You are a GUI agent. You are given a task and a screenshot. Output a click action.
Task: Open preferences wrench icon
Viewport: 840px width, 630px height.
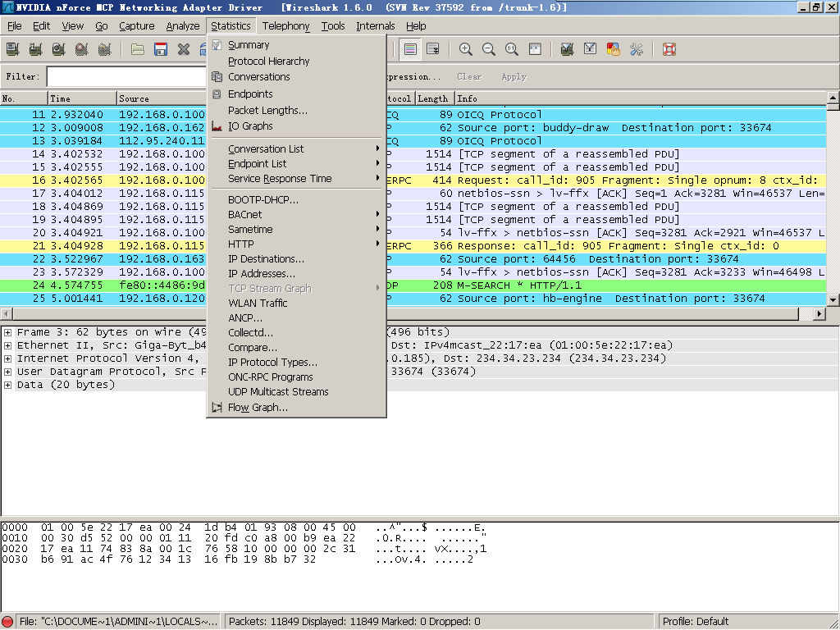(x=637, y=49)
